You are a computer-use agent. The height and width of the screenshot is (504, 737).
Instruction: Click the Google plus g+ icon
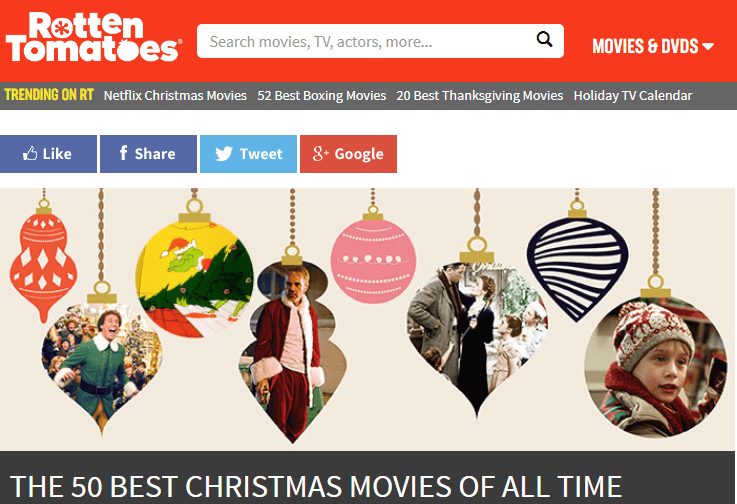tap(320, 153)
